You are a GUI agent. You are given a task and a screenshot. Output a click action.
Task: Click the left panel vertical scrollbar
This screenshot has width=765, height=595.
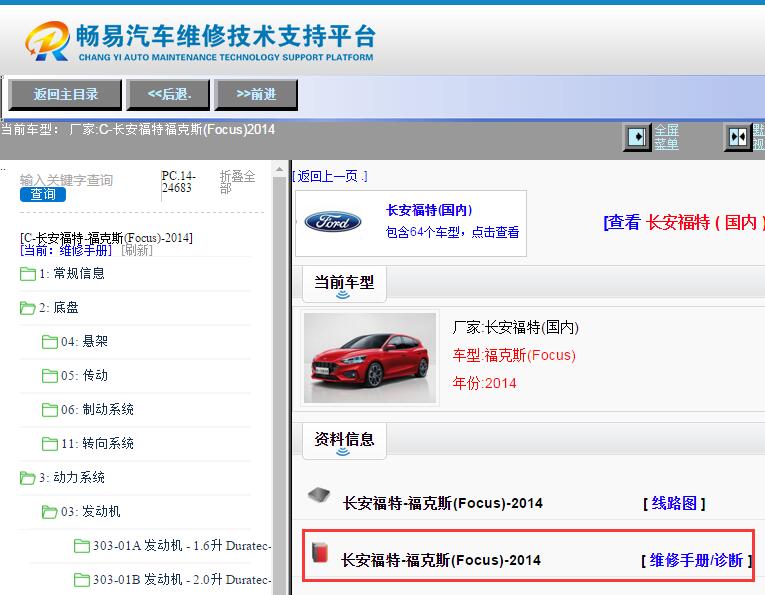(280, 385)
